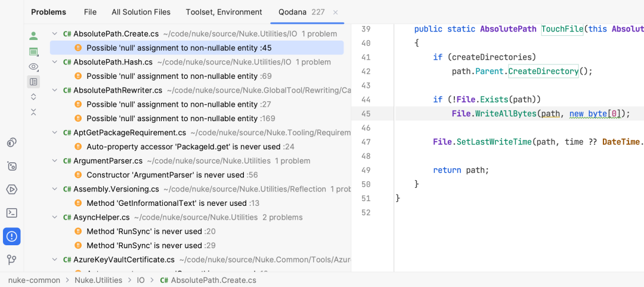Click the Collapse All arrows icon
Screen dimensions: 644x287
[33, 112]
